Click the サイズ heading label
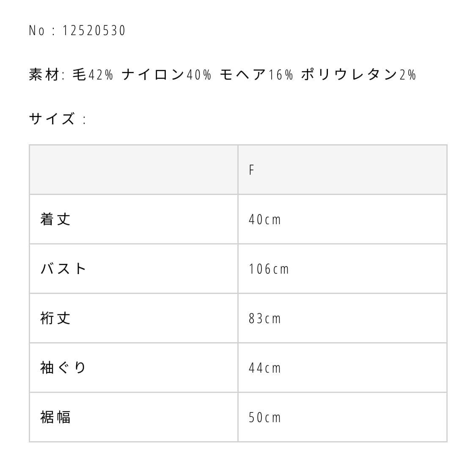Screen dimensions: 476x464 click(52, 119)
